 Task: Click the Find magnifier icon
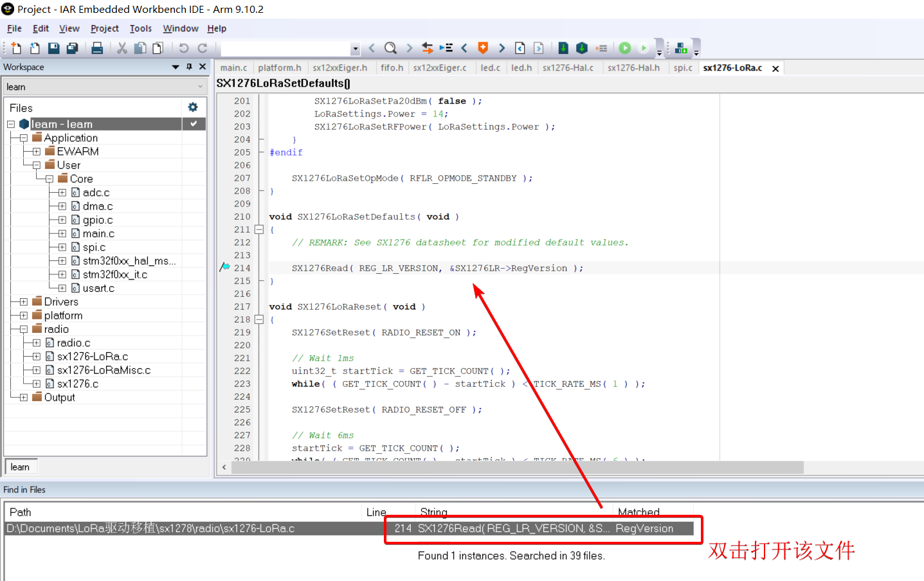pos(390,48)
